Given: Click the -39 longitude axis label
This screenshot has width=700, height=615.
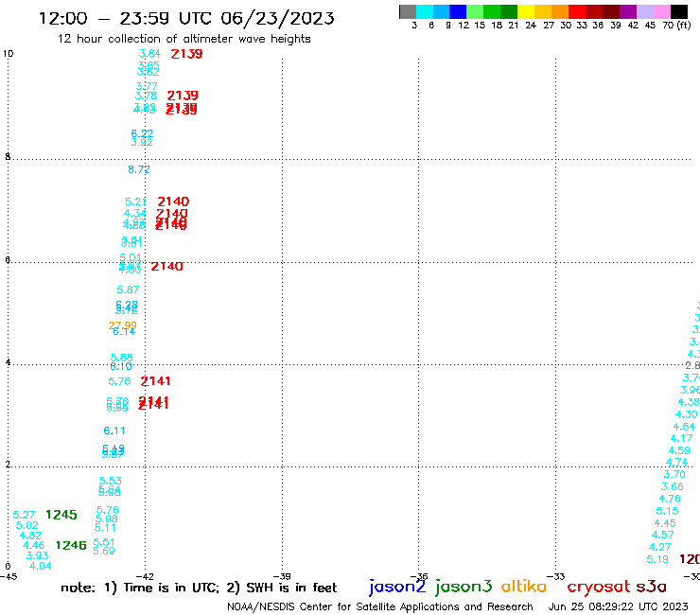Looking at the screenshot, I should [x=282, y=576].
